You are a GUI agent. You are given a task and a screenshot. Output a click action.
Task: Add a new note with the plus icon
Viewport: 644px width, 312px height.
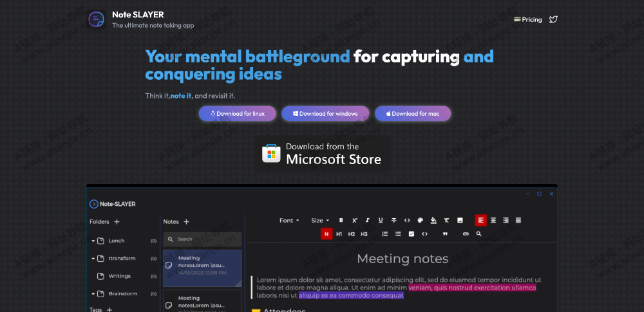[x=187, y=222]
